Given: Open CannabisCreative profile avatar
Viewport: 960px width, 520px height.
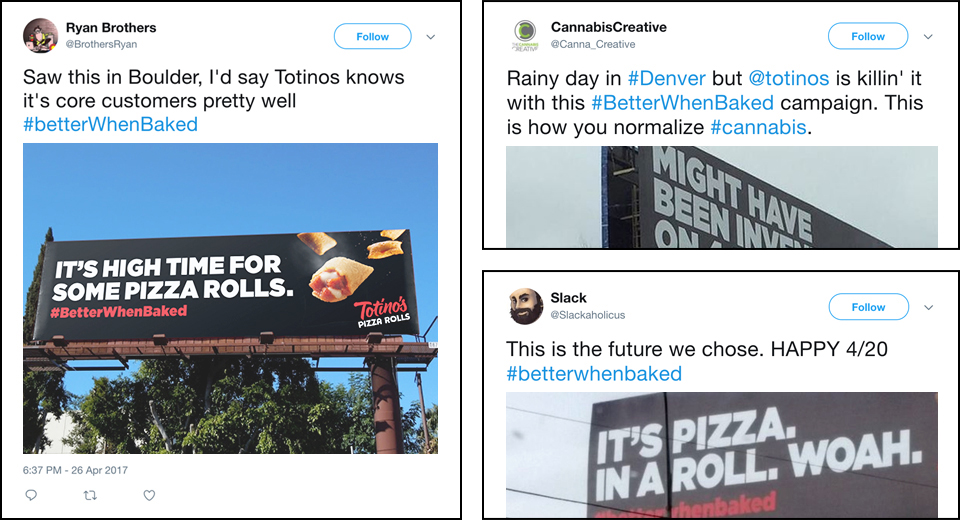Looking at the screenshot, I should [525, 36].
